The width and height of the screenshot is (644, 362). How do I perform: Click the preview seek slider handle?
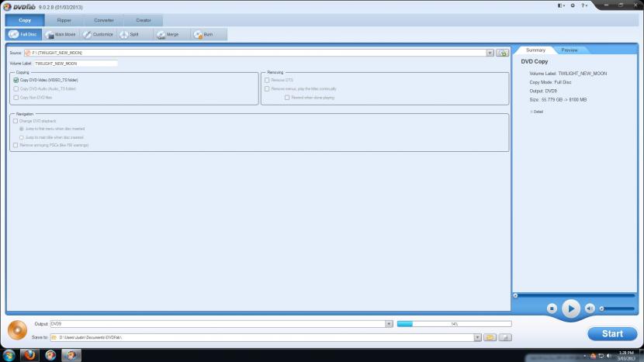(x=515, y=295)
